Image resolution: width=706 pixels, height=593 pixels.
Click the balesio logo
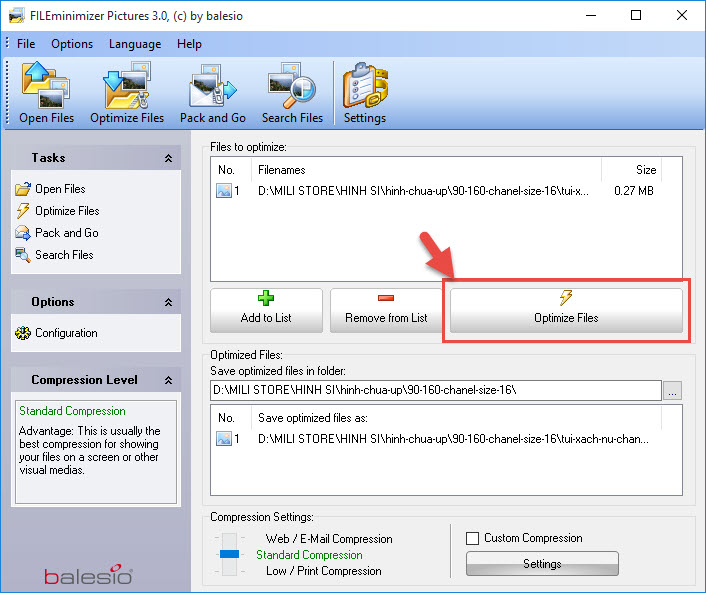[88, 575]
